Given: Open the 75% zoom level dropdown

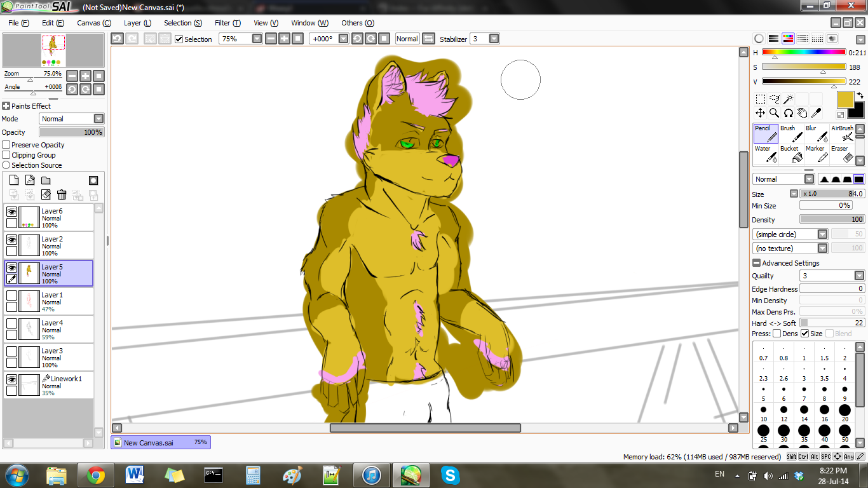Looking at the screenshot, I should [257, 39].
